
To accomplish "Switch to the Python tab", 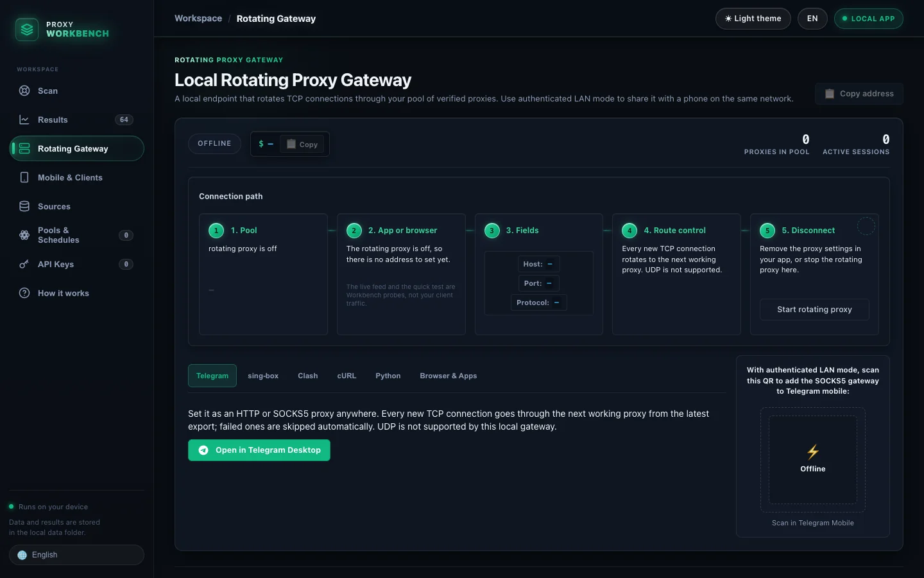I will point(388,376).
